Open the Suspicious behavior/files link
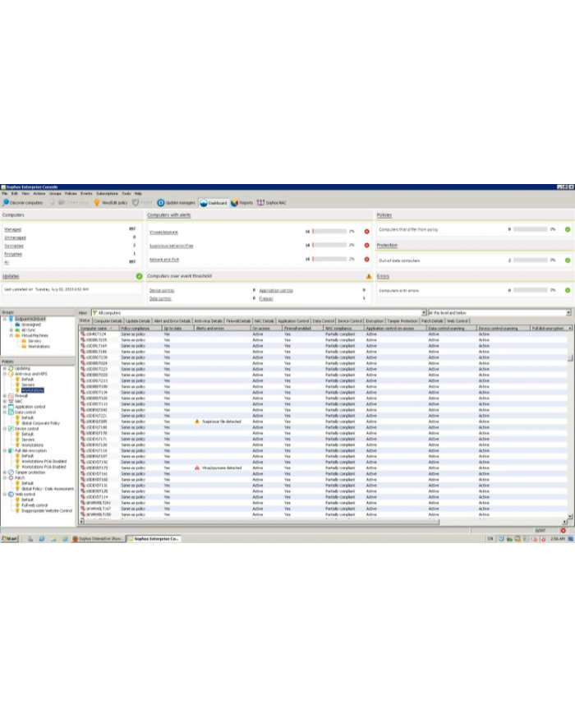 coord(171,246)
